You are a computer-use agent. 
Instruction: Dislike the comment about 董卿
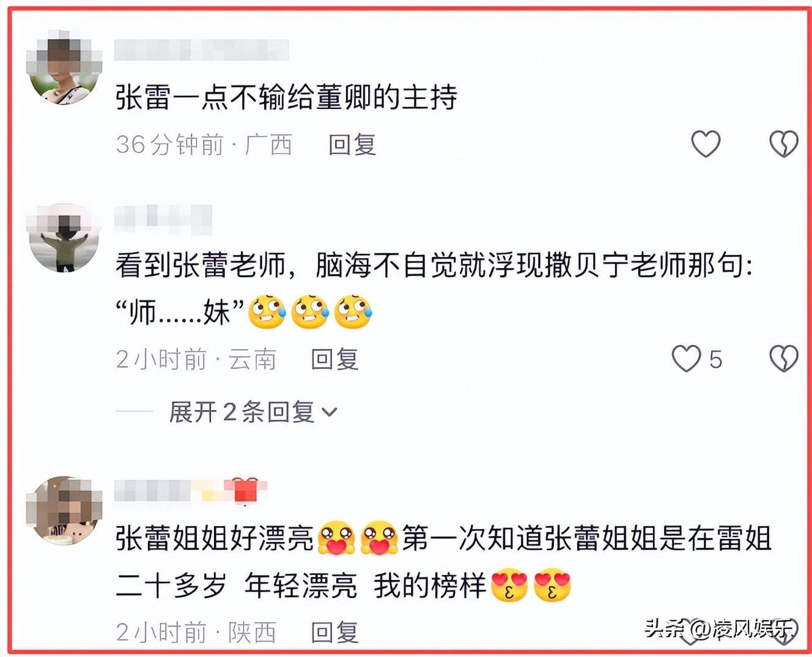783,144
